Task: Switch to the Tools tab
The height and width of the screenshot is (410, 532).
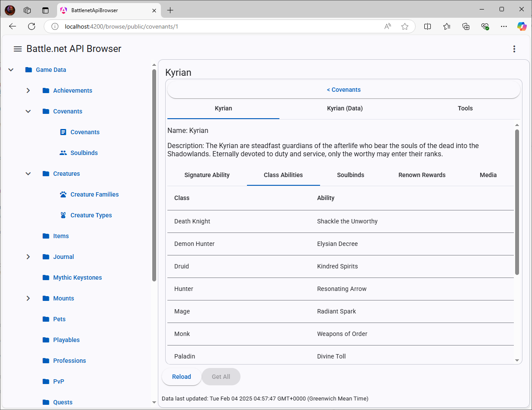Action: tap(465, 109)
